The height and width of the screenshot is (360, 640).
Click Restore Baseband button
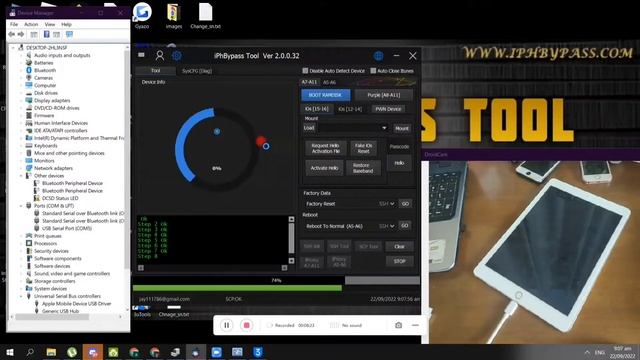tap(363, 168)
